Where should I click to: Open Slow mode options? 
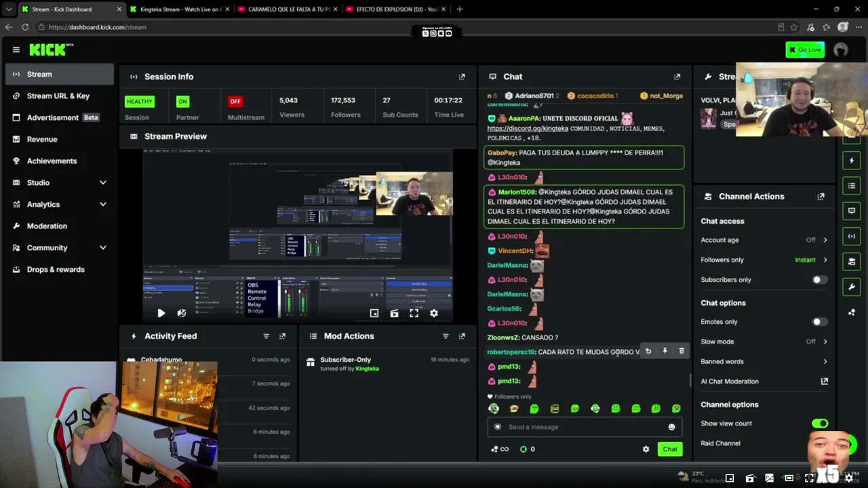tap(764, 342)
